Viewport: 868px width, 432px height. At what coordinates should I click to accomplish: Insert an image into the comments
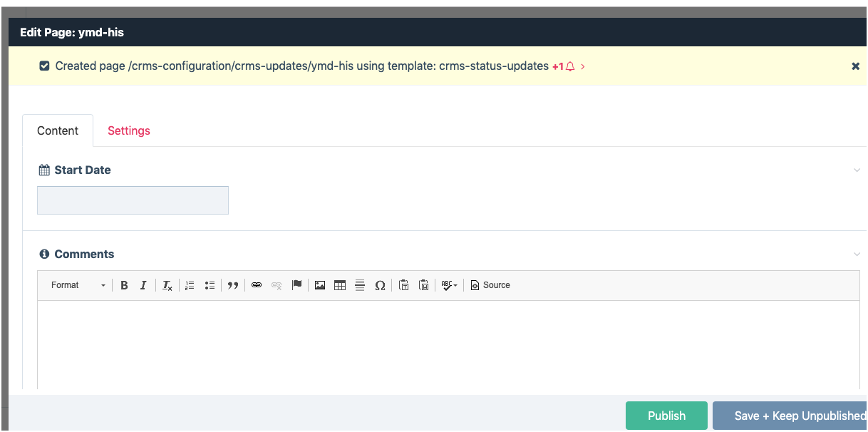(319, 285)
